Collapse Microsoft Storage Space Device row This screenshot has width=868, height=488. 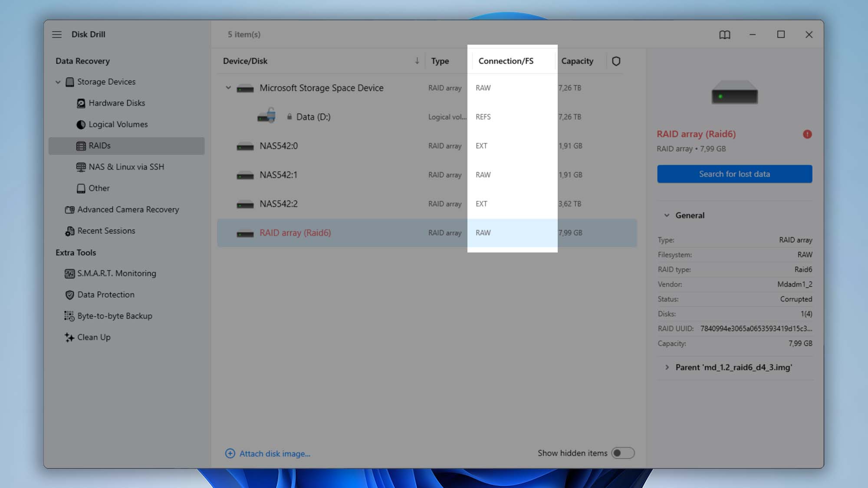tap(228, 88)
